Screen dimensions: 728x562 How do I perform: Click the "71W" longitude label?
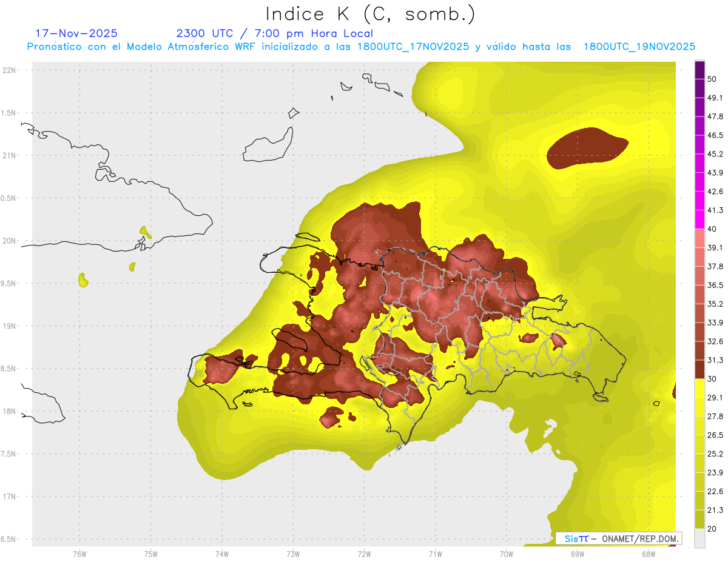click(x=435, y=554)
